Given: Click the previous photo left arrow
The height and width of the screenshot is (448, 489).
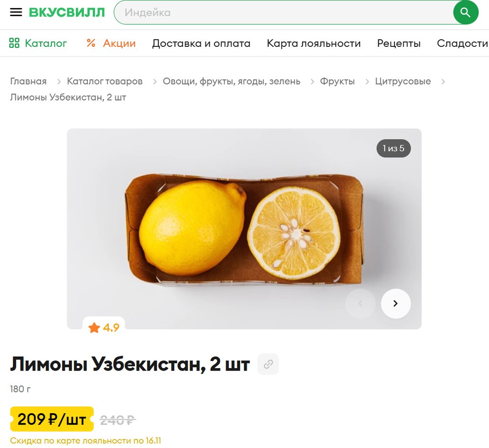Looking at the screenshot, I should 361,304.
